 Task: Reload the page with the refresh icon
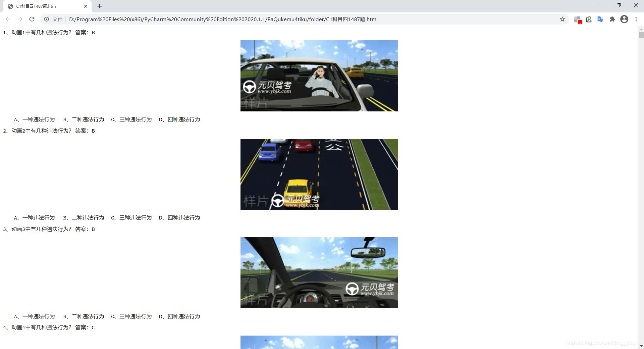32,19
